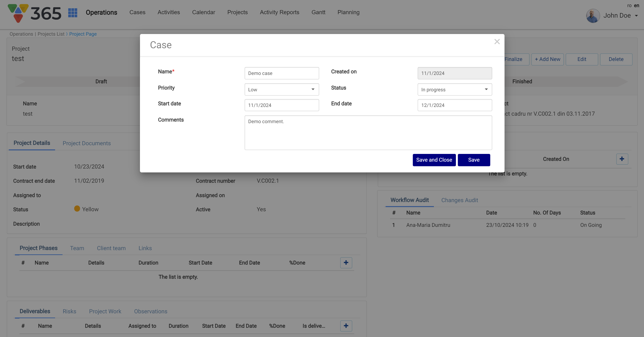Click the Save and Close button

(434, 160)
